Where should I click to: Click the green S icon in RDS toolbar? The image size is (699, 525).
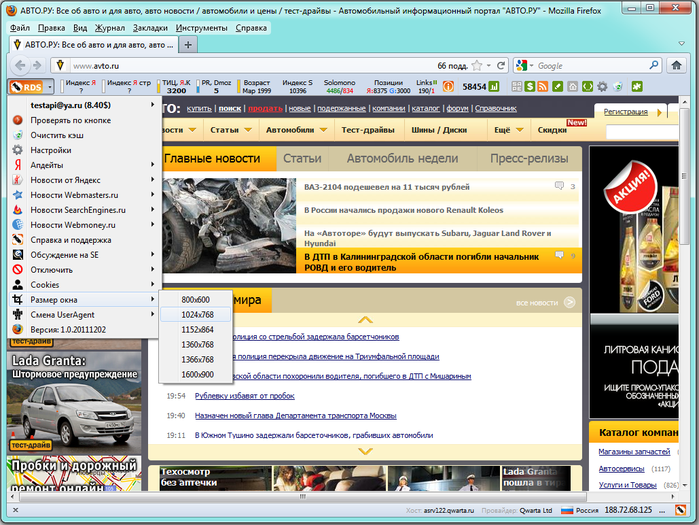tap(530, 86)
